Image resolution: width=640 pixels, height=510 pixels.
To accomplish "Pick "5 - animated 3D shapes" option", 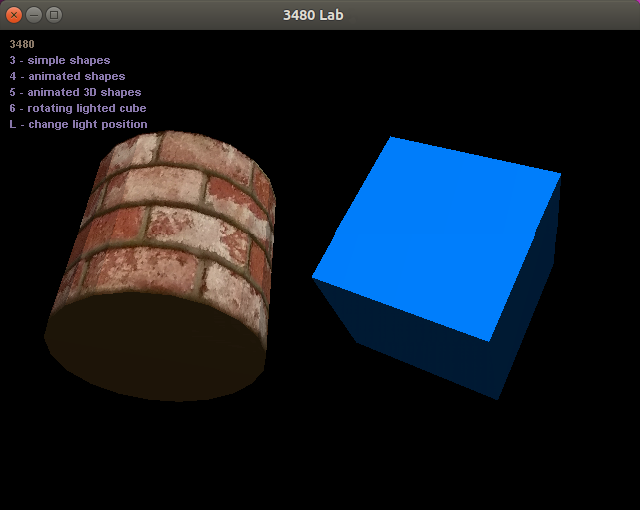I will pos(75,92).
